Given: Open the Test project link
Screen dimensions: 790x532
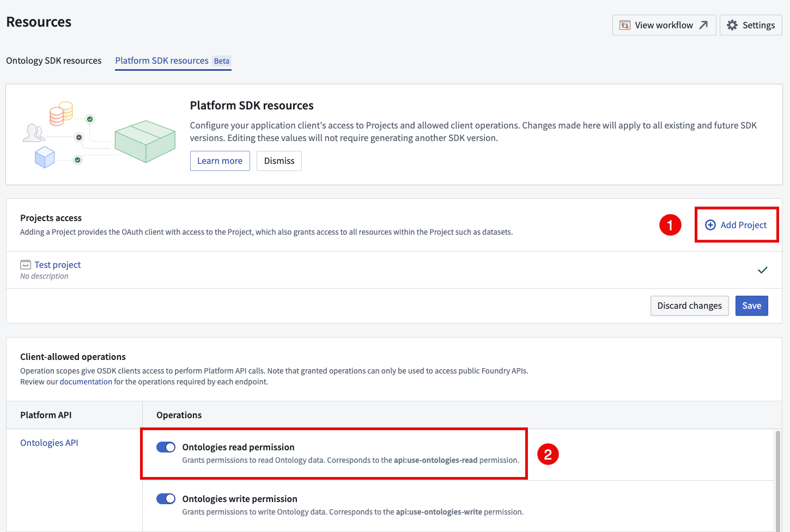Looking at the screenshot, I should pos(57,264).
